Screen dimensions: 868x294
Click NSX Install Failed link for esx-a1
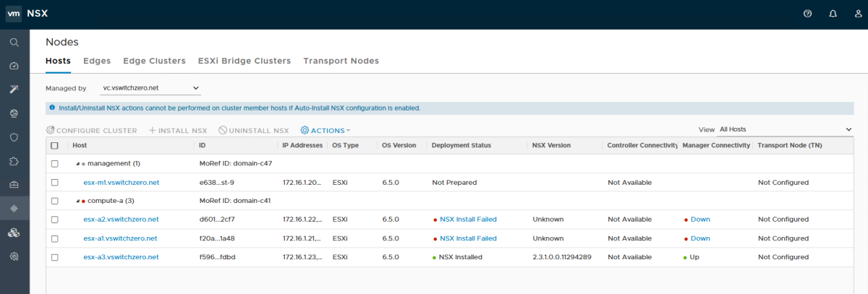point(468,238)
